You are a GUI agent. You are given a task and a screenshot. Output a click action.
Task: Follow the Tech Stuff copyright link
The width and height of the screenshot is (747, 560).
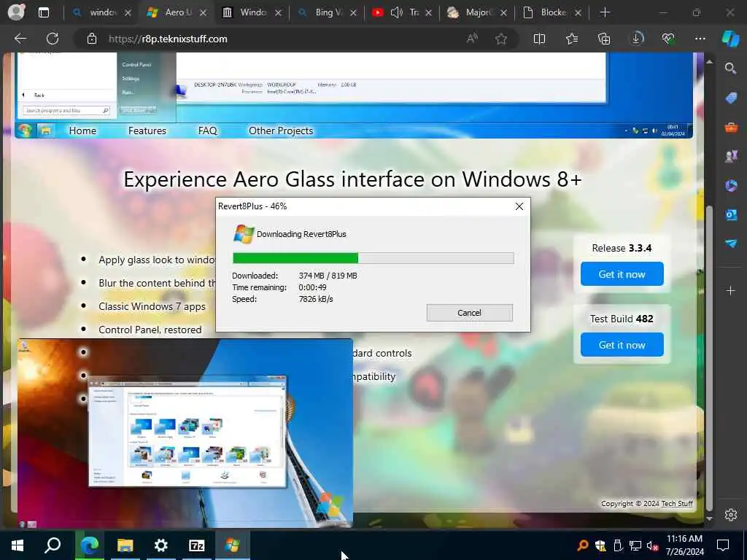tap(676, 503)
